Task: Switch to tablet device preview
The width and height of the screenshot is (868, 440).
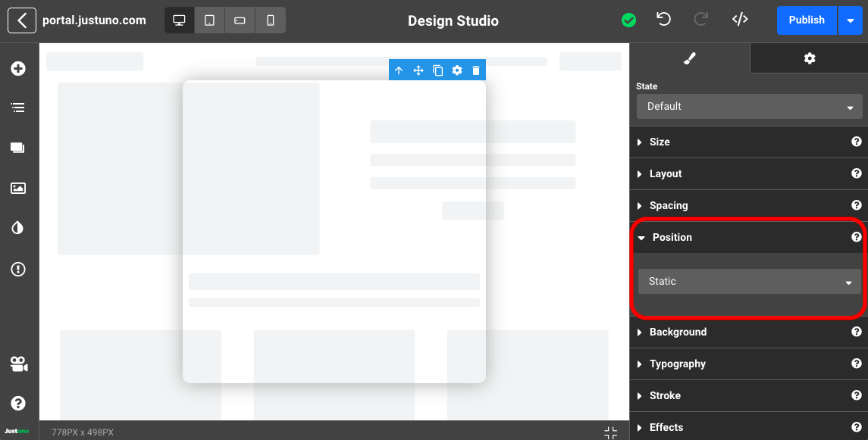Action: 210,20
